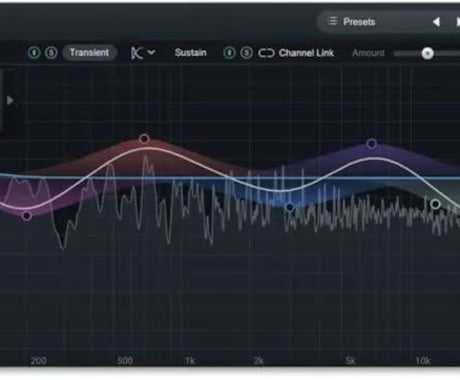Open the Presets list menu

point(359,22)
